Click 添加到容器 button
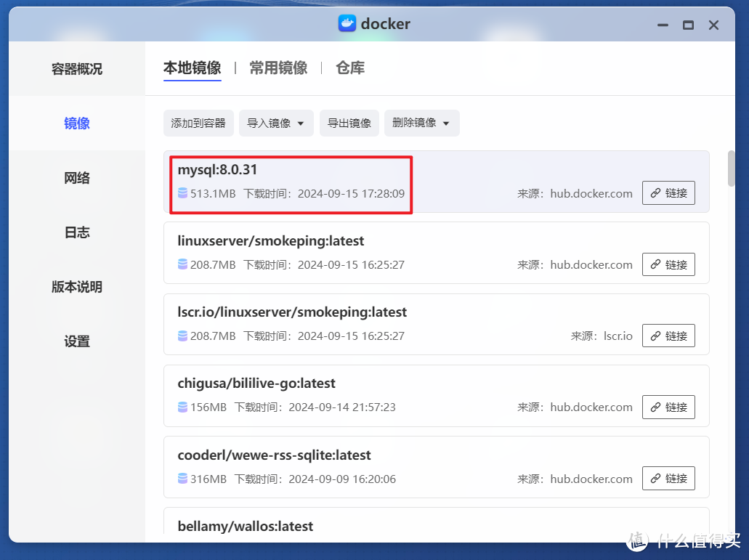This screenshot has width=749, height=560. click(198, 123)
